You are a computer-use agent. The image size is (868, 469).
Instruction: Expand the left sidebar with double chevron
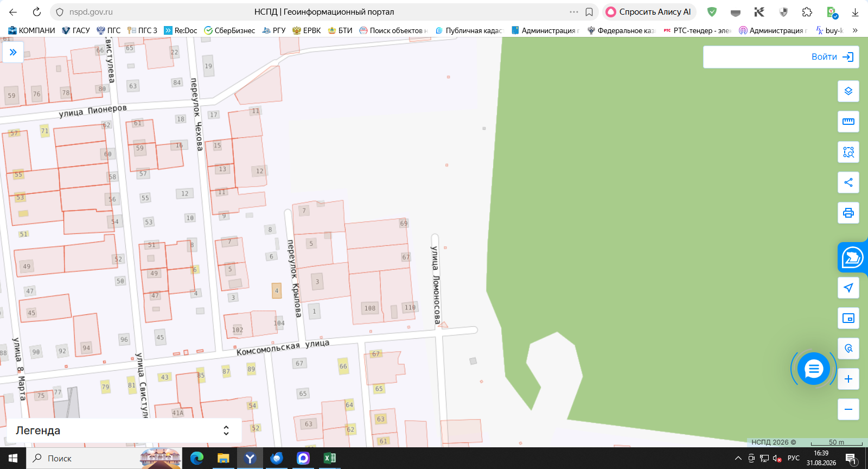tap(13, 52)
